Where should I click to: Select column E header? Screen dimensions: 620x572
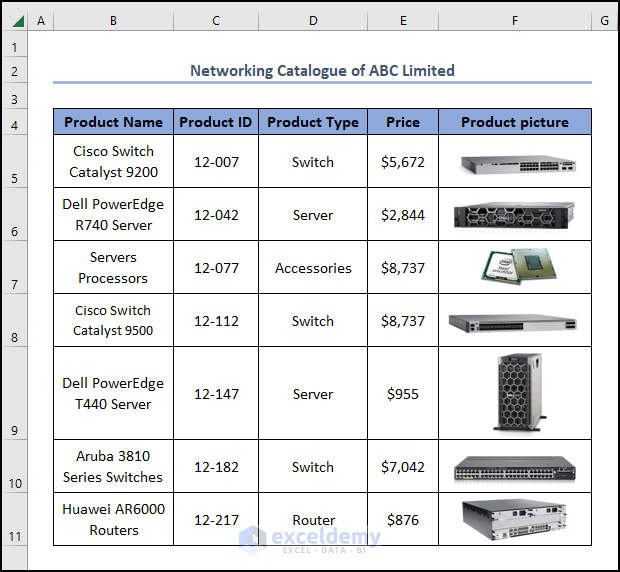point(403,21)
